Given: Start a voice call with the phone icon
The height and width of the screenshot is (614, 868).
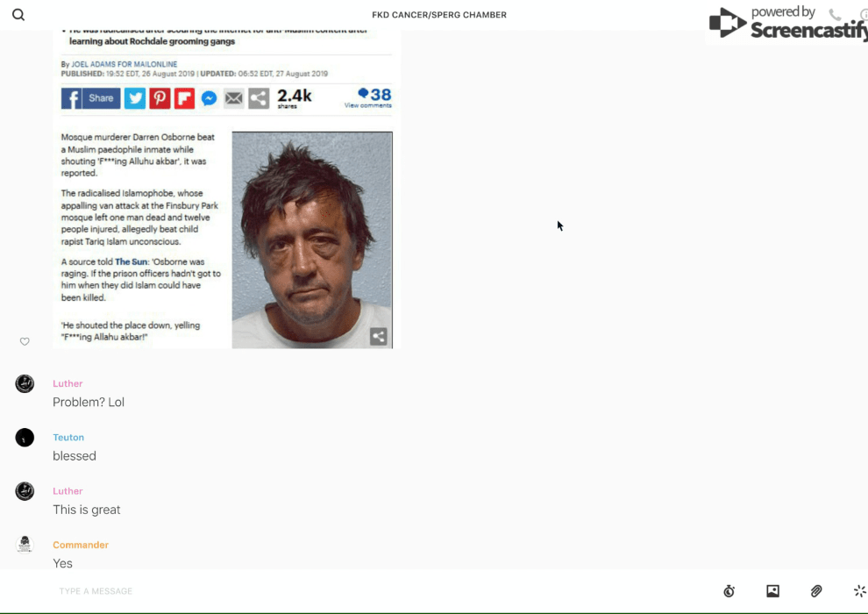Looking at the screenshot, I should pyautogui.click(x=835, y=15).
